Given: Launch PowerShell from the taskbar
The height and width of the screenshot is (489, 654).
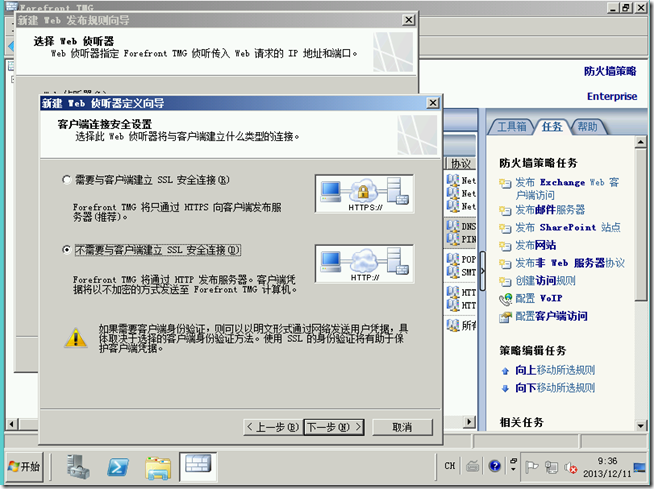Looking at the screenshot, I should [118, 467].
